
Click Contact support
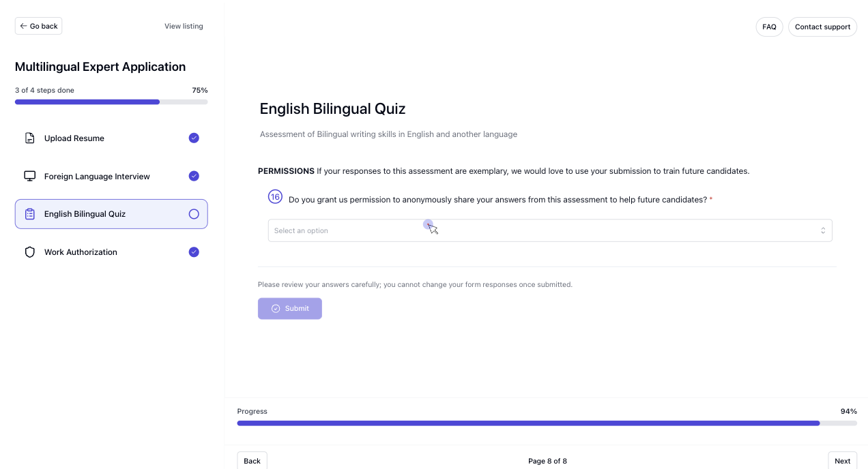click(822, 27)
